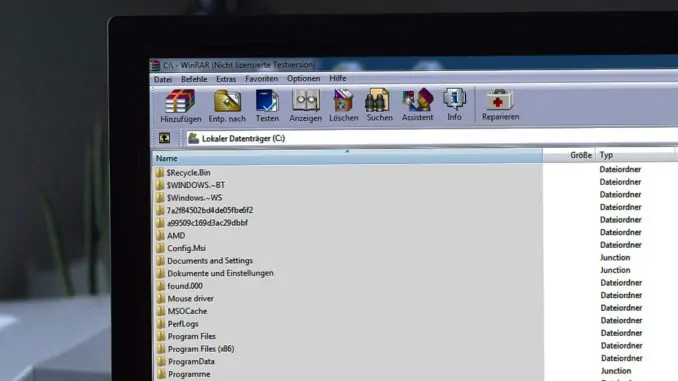Click folder icon beside Mouse driver
Viewport: 678px width, 381px height.
point(160,298)
